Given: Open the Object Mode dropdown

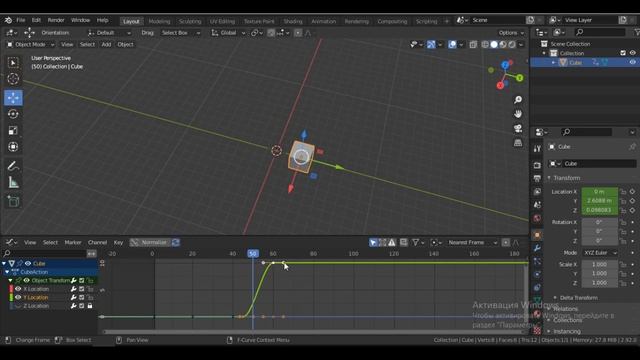Looking at the screenshot, I should [31, 44].
